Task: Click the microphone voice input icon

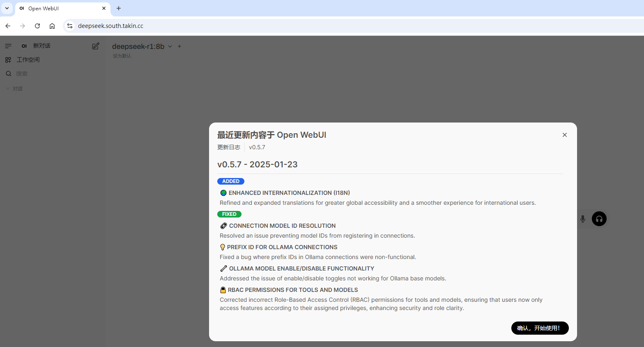Action: point(582,219)
